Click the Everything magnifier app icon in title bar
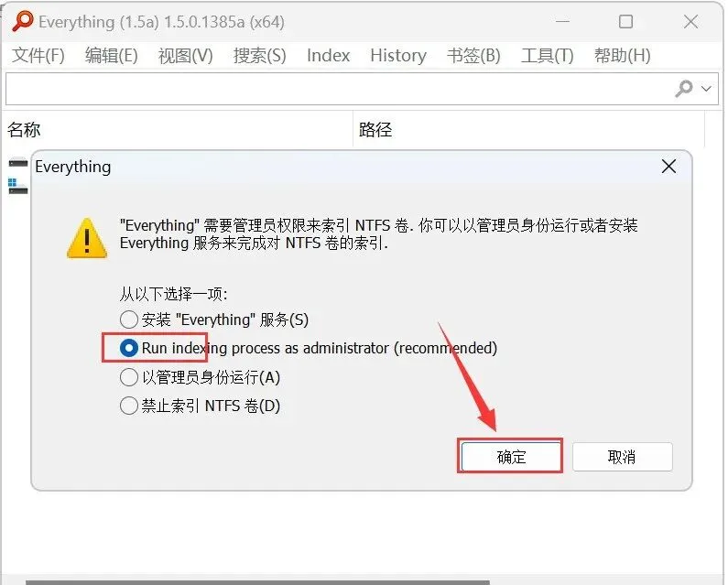This screenshot has width=728, height=585. click(x=23, y=21)
